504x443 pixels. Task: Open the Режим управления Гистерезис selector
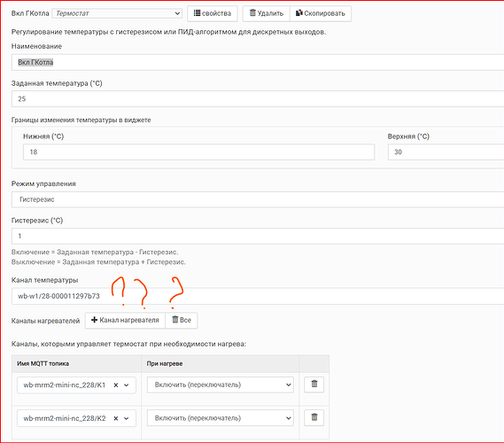(258, 199)
